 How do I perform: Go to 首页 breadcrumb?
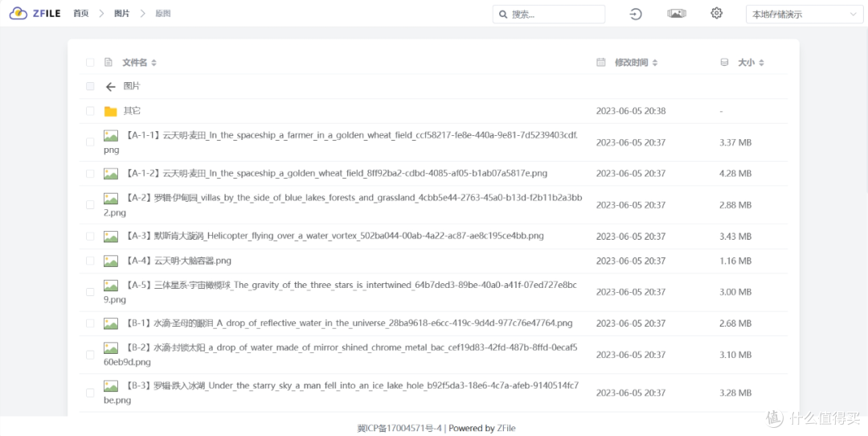(x=81, y=14)
